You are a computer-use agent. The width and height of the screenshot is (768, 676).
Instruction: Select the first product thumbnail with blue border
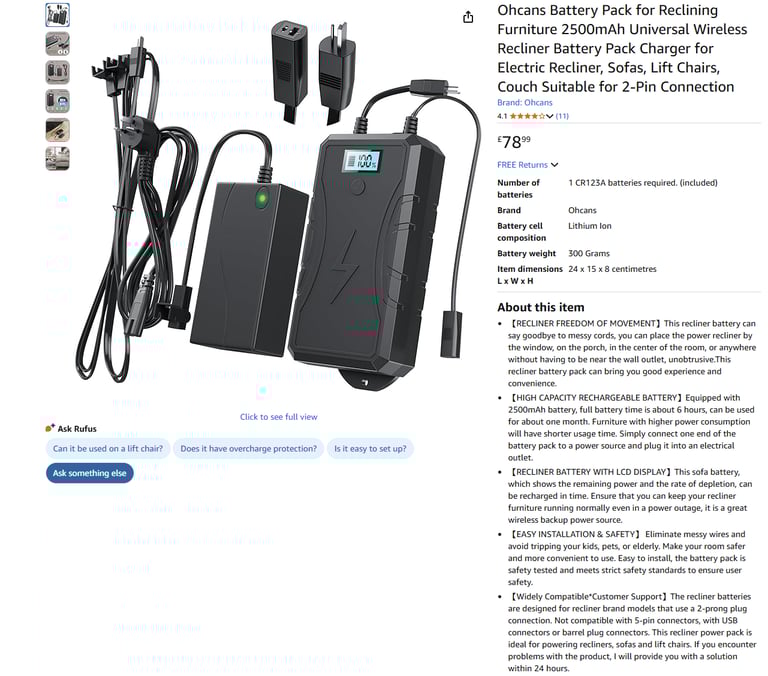click(57, 15)
